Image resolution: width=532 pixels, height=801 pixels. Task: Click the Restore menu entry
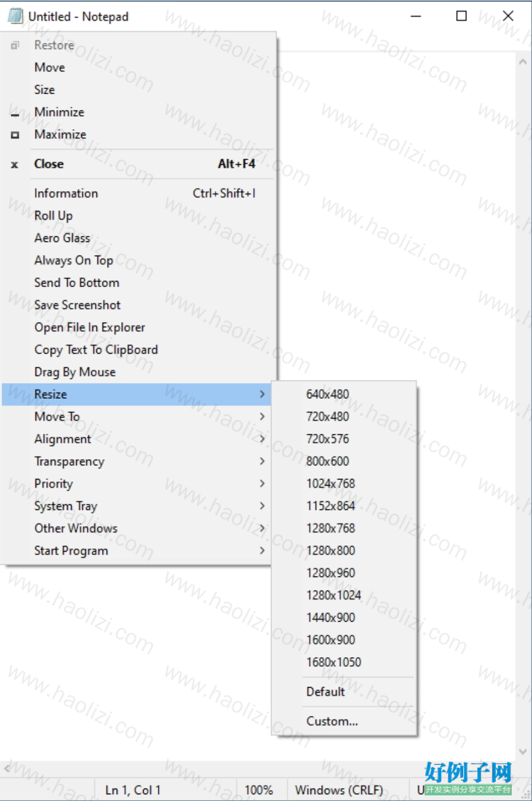tap(139, 45)
